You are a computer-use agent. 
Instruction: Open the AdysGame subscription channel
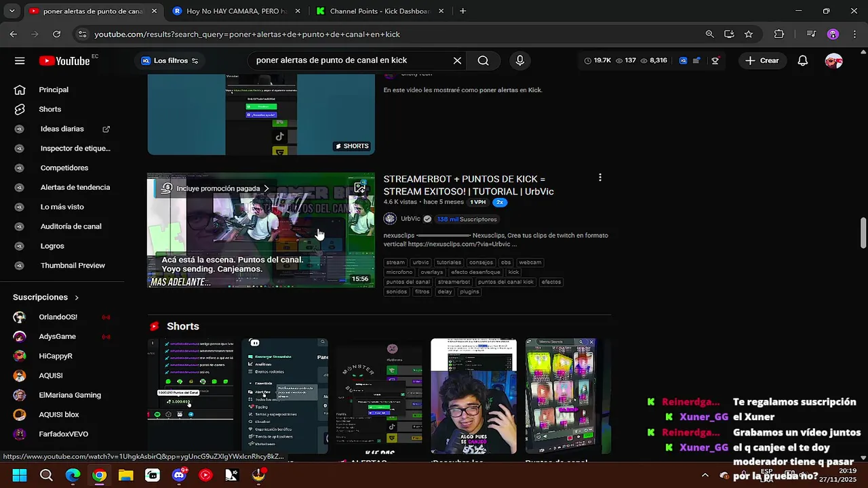pyautogui.click(x=57, y=336)
